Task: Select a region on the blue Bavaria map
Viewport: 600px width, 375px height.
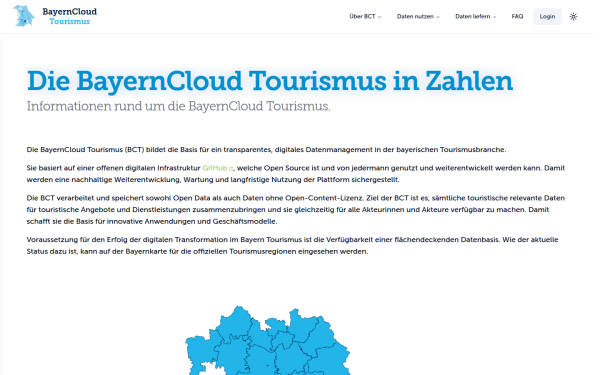Action: [268, 341]
